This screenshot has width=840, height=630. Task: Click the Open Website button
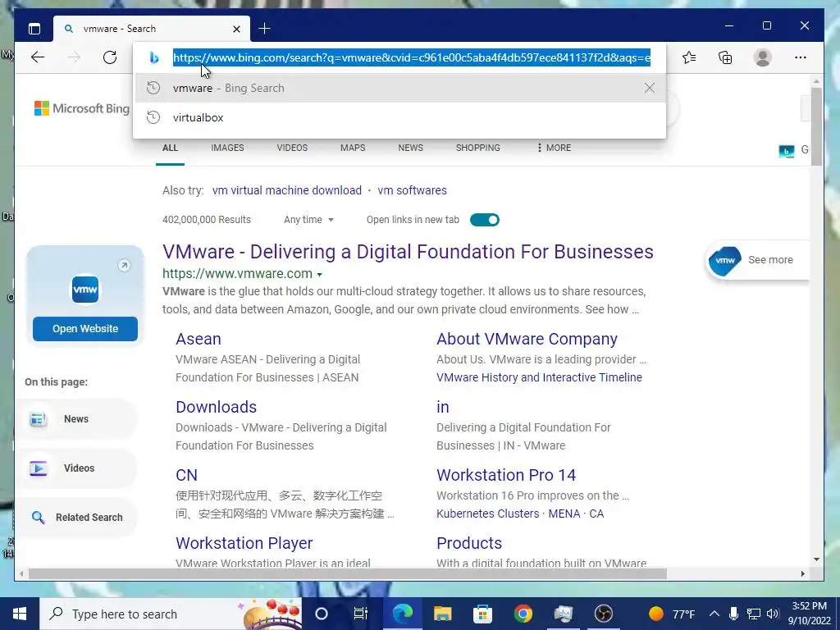(x=85, y=328)
